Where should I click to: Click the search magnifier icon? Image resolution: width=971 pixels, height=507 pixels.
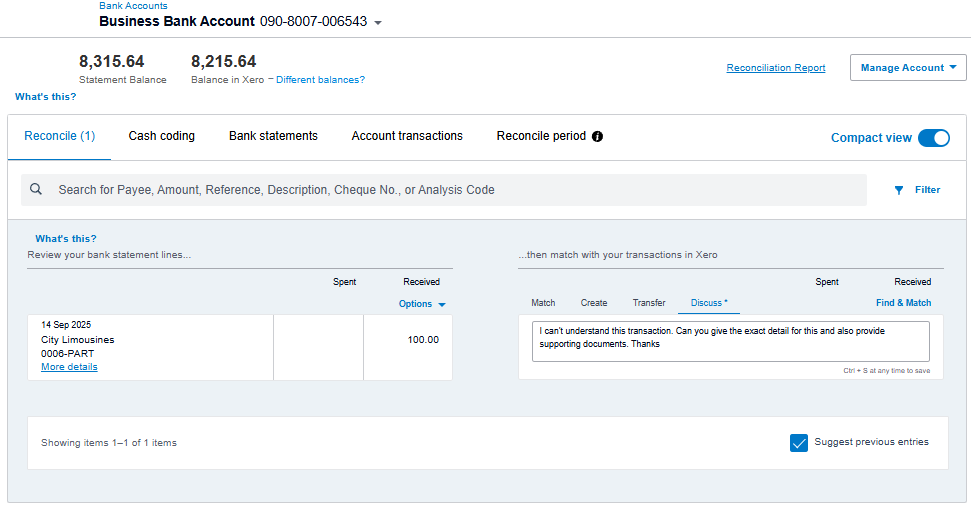point(36,190)
